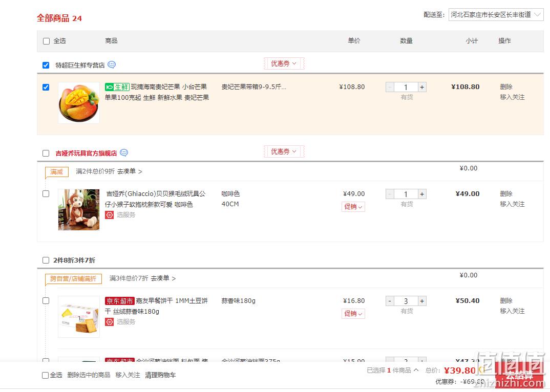Click the 跨自营/店铺满折 promotion tag
Screen dimensions: 550x392
tap(73, 279)
